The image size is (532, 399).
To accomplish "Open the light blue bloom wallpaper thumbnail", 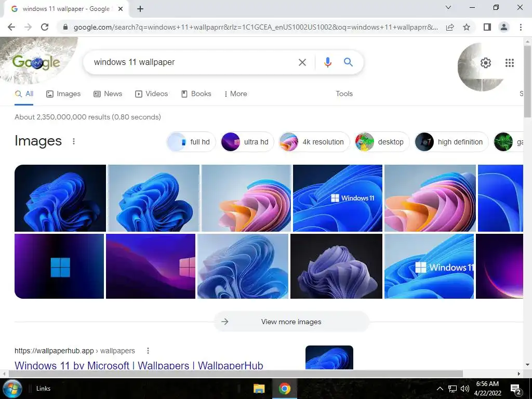I will point(154,198).
